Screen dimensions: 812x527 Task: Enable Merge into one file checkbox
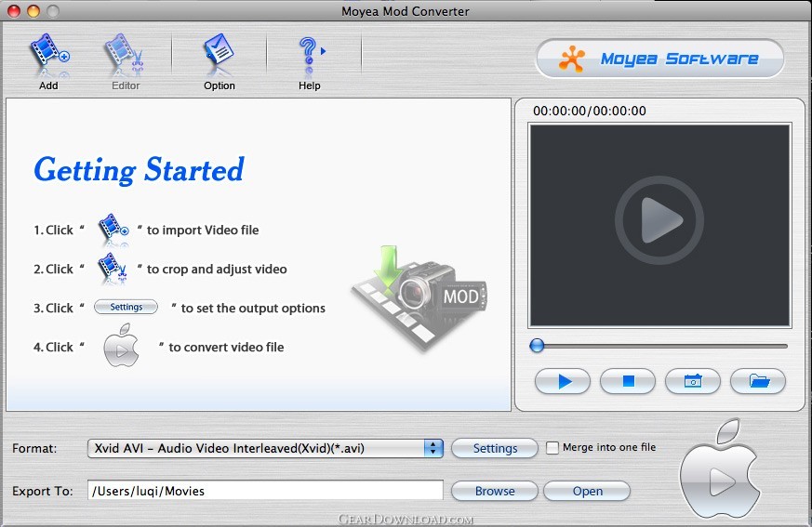[x=552, y=448]
